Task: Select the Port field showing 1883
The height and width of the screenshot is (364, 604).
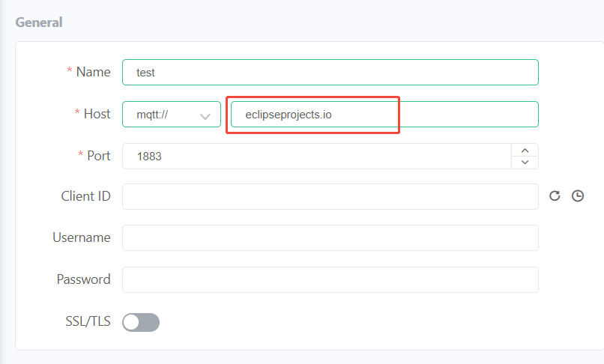Action: [x=315, y=157]
